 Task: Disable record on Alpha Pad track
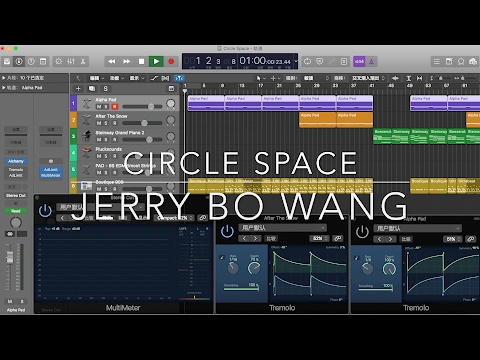pos(115,106)
